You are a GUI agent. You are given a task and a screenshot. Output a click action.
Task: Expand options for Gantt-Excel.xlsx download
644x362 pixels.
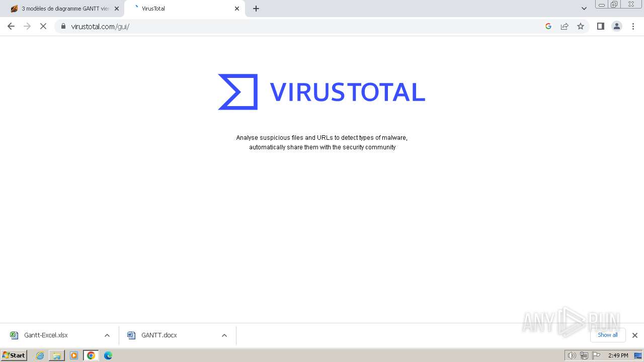click(107, 335)
